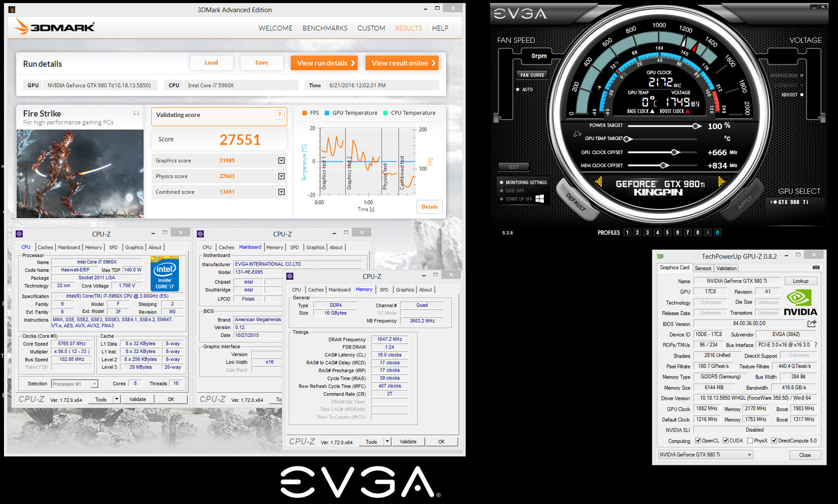Viewport: 838px width, 504px height.
Task: Open CUSTOM in 3DMark navigation
Action: (371, 28)
